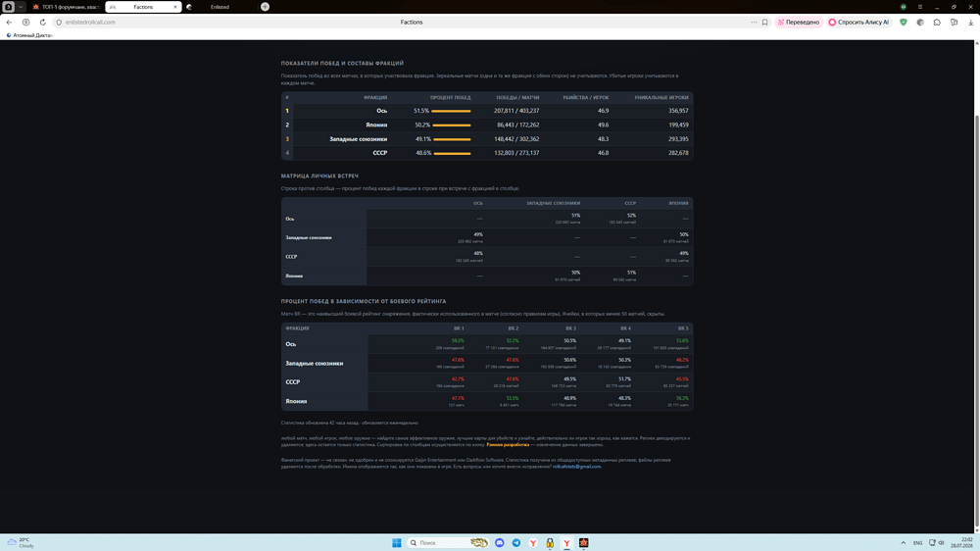Image resolution: width=980 pixels, height=551 pixels.
Task: Open the Ранняя разработка link
Action: (508, 445)
